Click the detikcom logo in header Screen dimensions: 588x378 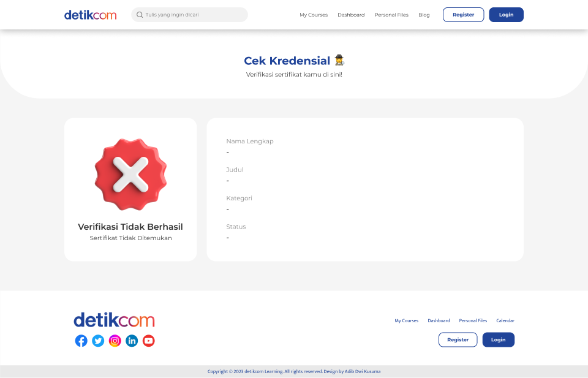coord(90,15)
